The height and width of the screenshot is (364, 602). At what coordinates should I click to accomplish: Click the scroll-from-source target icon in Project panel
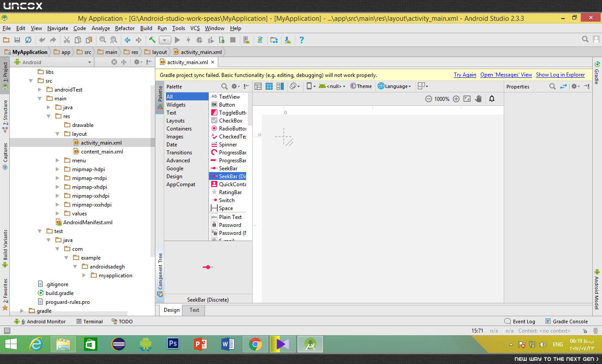(114, 62)
